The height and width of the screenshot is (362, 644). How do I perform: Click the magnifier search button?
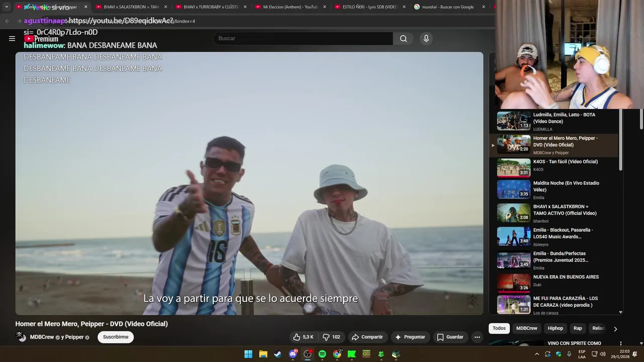coord(404,39)
